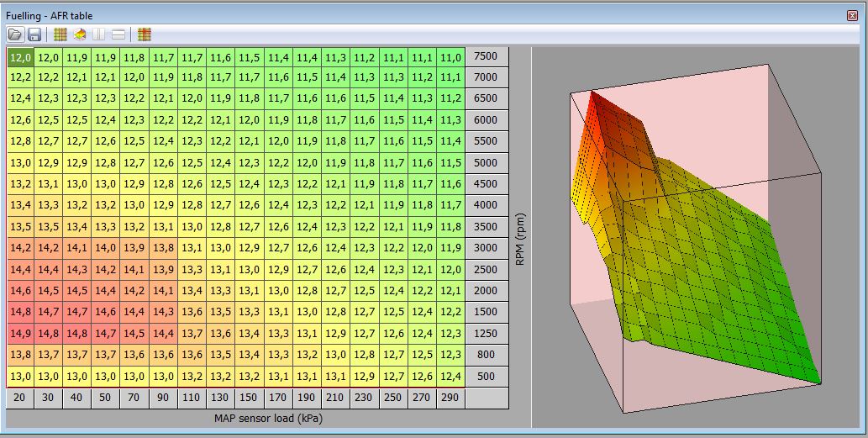Select the 290 kPa column header
This screenshot has height=438, width=868.
coord(451,397)
